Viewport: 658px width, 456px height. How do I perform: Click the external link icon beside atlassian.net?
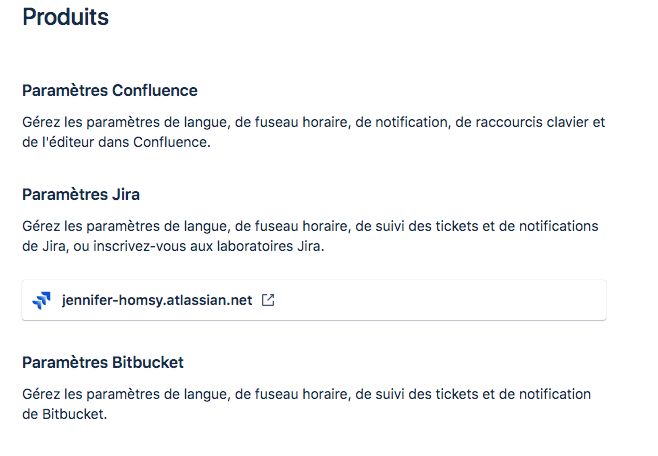268,300
